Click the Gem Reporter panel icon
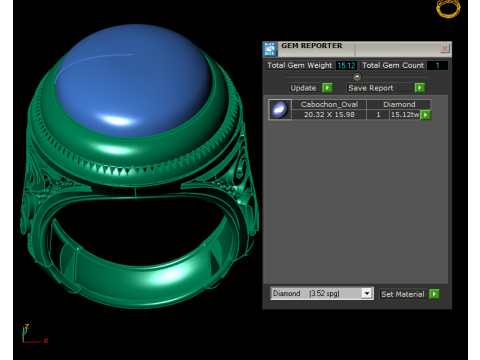 pyautogui.click(x=270, y=49)
